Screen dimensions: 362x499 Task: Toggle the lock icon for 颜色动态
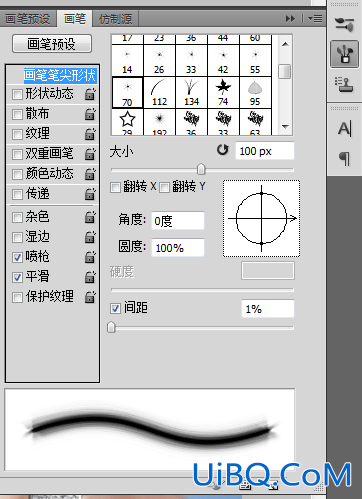click(90, 174)
